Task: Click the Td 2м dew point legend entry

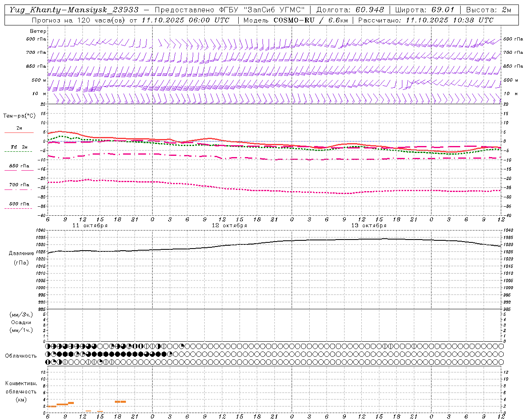Action: coord(19,147)
